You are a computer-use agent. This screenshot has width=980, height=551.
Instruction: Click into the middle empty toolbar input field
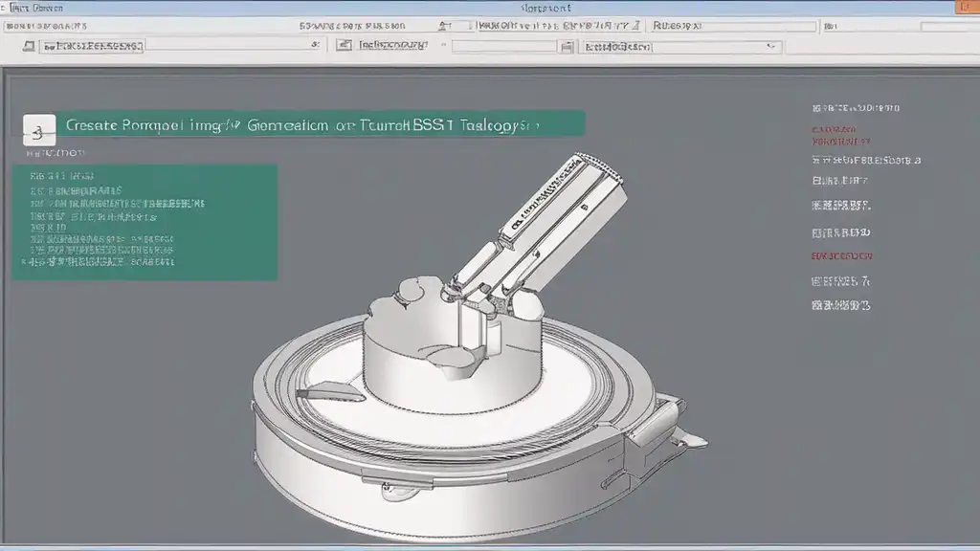tap(502, 45)
